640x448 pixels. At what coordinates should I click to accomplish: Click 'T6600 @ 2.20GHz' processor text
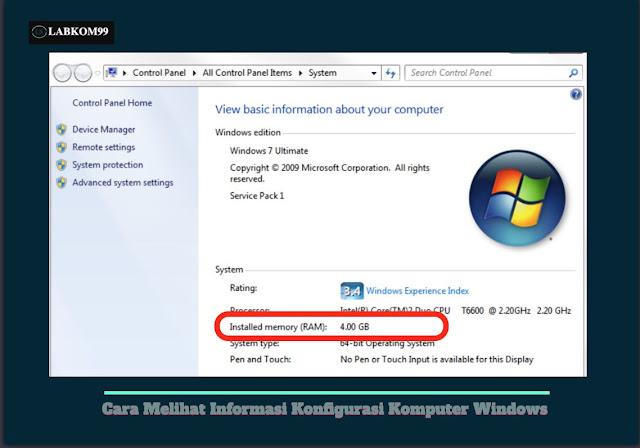click(x=496, y=311)
